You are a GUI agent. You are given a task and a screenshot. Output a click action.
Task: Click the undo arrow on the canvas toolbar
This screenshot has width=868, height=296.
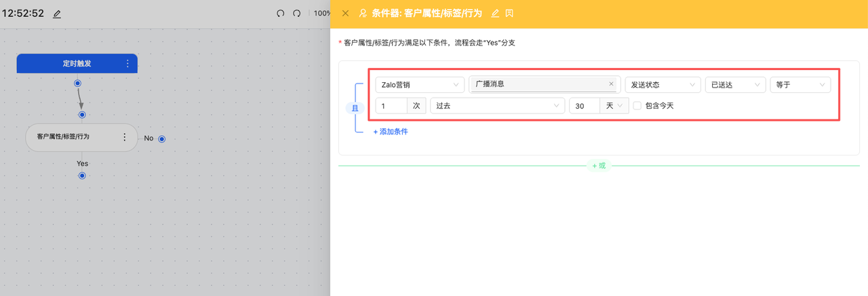coord(281,14)
